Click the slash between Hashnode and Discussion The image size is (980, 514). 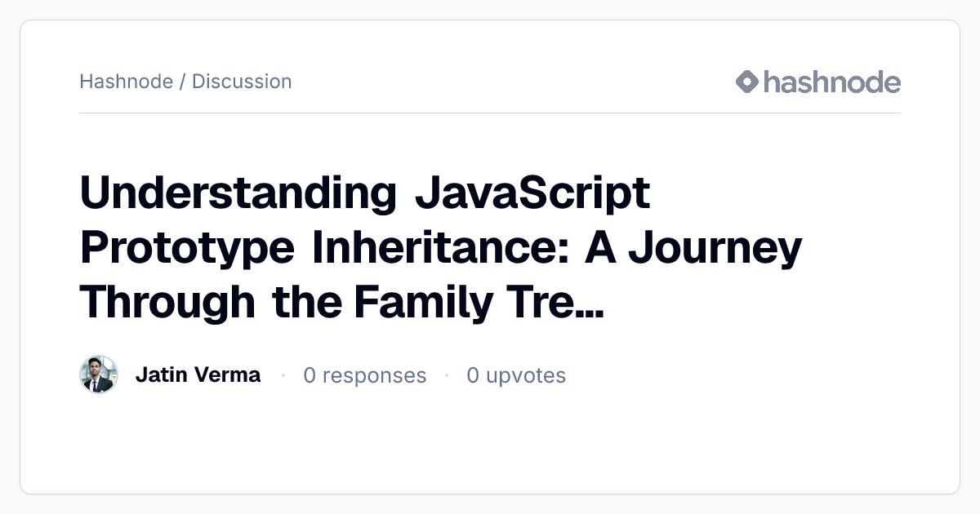(x=183, y=82)
